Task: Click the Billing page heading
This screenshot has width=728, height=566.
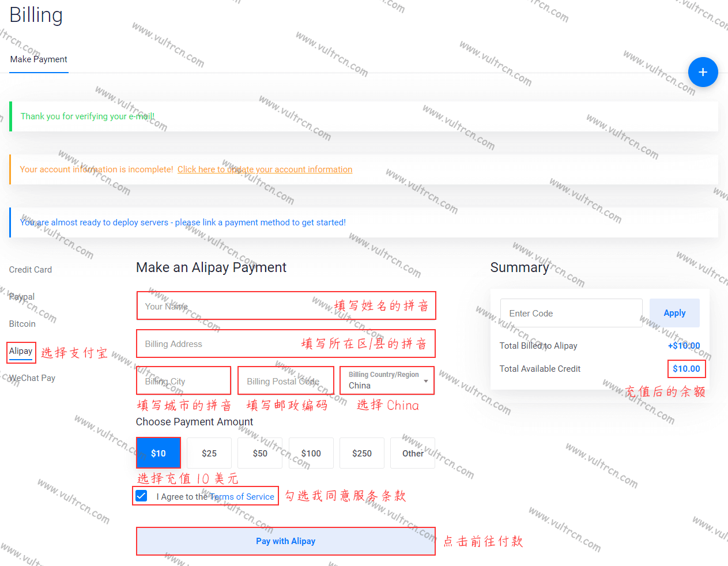Action: (36, 15)
